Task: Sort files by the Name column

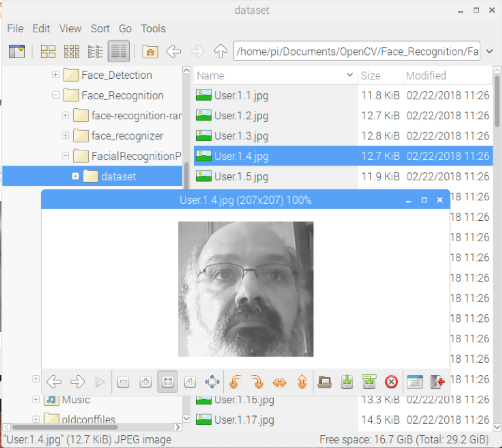Action: point(211,75)
